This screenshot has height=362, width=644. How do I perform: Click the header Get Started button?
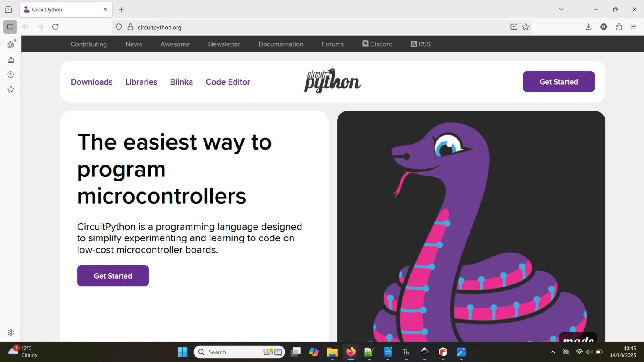pyautogui.click(x=558, y=82)
